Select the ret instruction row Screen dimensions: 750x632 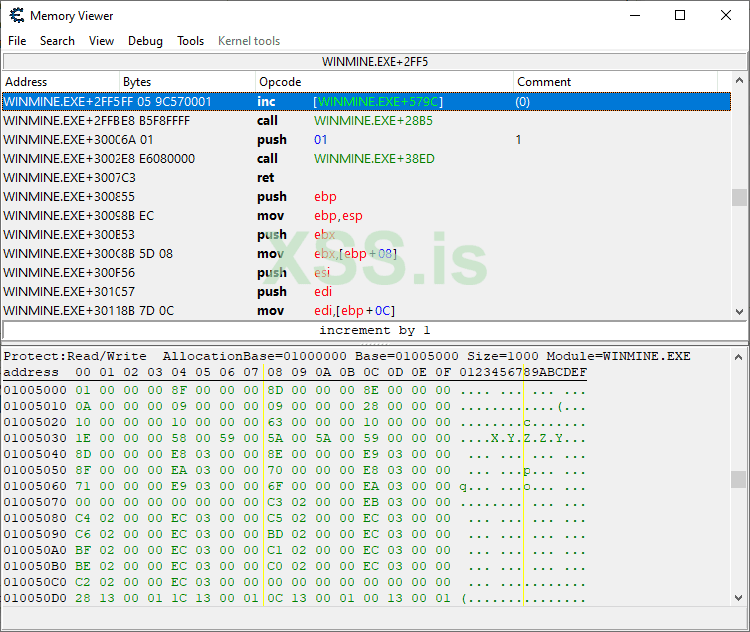[366, 177]
